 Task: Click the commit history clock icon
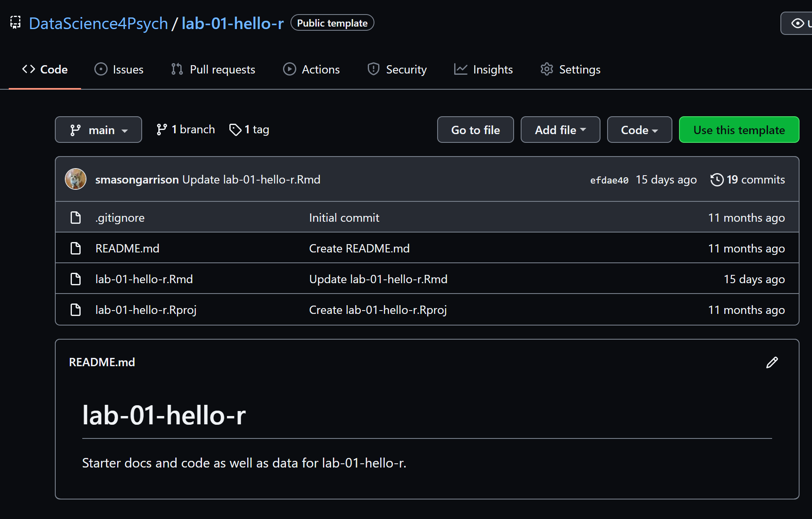click(x=717, y=180)
